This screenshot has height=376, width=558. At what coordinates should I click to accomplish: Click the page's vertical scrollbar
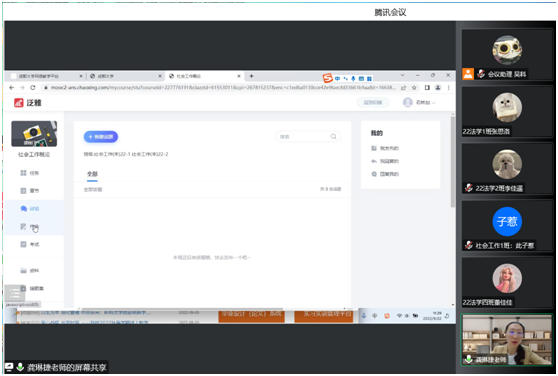[453, 162]
